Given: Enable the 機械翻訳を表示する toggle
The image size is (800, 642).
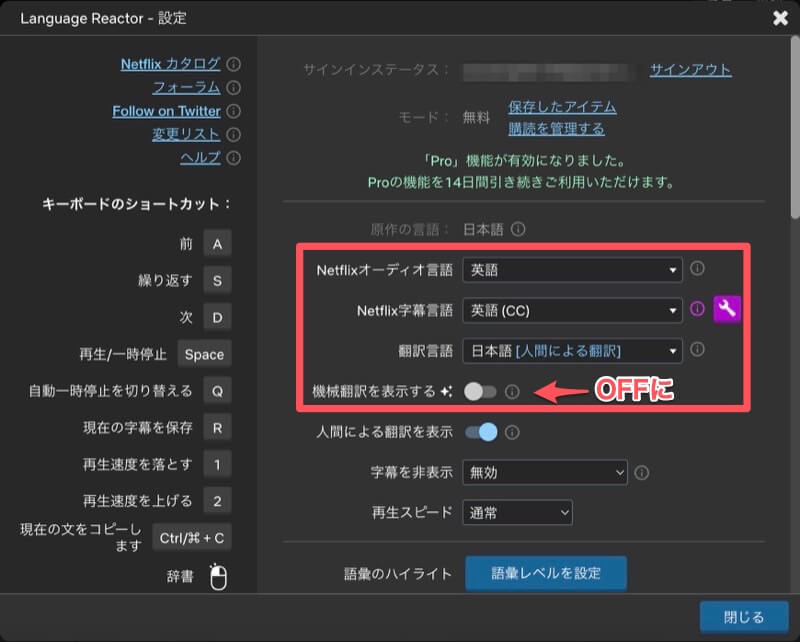Looking at the screenshot, I should coord(481,392).
